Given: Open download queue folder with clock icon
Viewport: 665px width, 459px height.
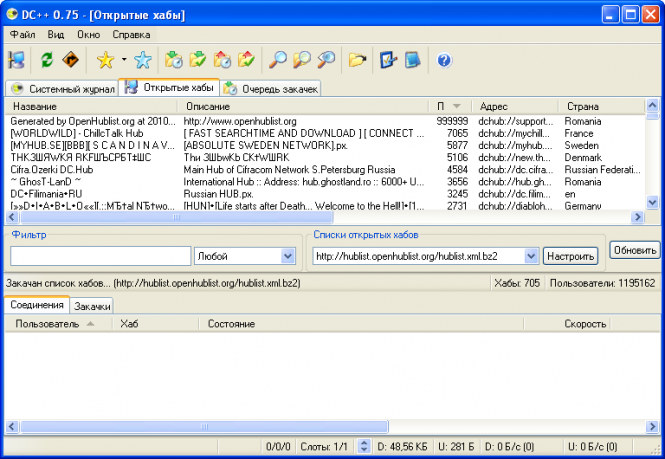Looking at the screenshot, I should [173, 60].
